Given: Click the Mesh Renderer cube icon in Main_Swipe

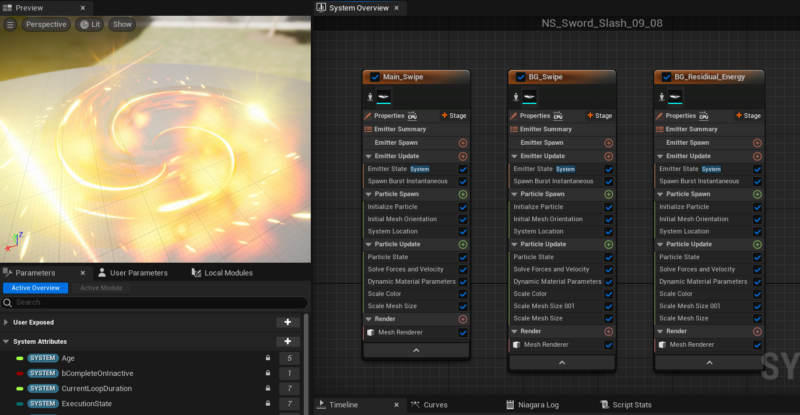Looking at the screenshot, I should (370, 332).
